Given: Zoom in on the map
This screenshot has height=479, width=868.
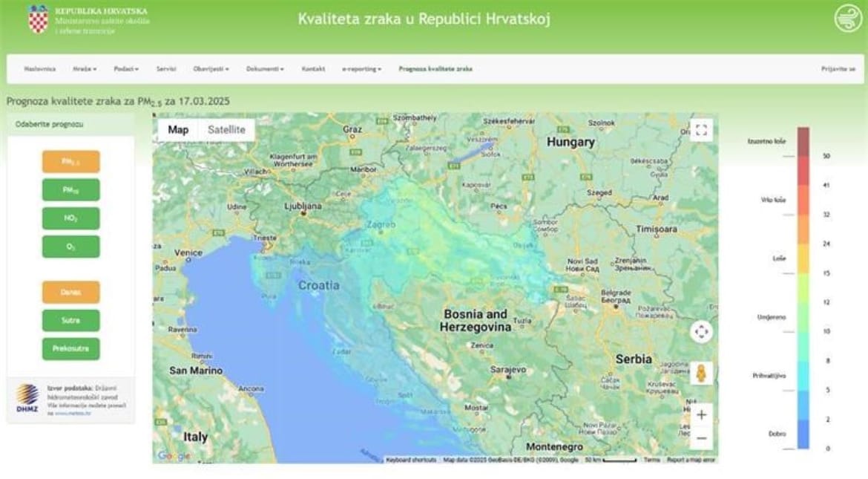Looking at the screenshot, I should pos(701,414).
